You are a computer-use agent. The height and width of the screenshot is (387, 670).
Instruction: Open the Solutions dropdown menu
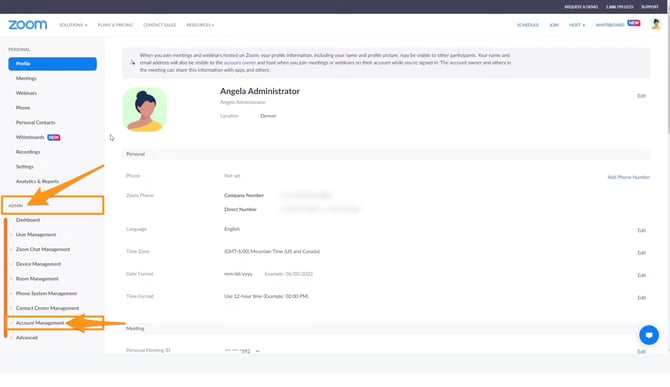coord(73,25)
